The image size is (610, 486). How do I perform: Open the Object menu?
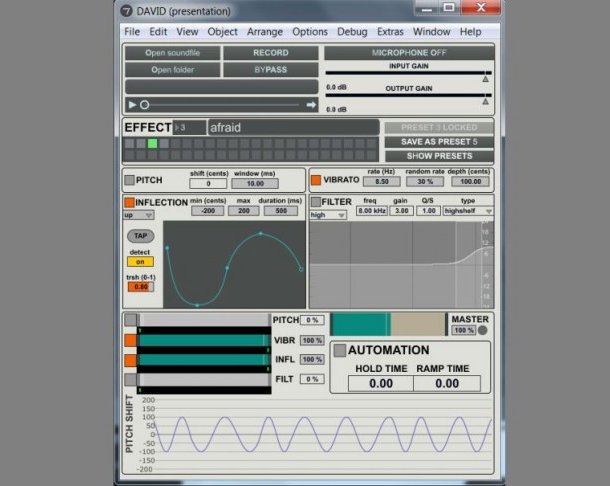[x=222, y=32]
